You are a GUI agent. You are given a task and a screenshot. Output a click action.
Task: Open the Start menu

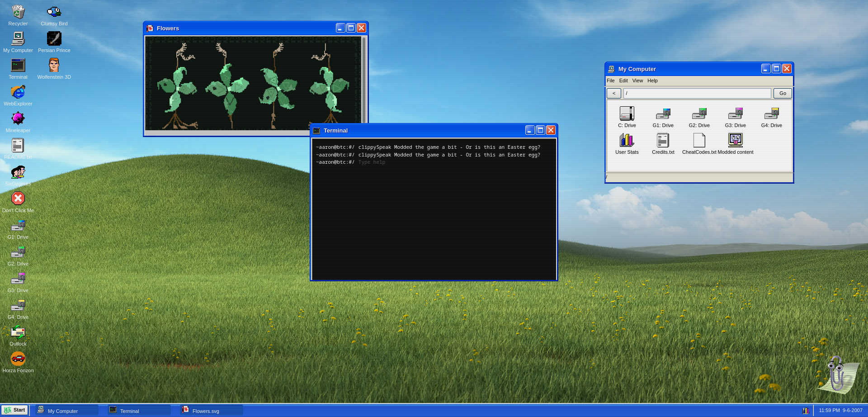click(14, 410)
